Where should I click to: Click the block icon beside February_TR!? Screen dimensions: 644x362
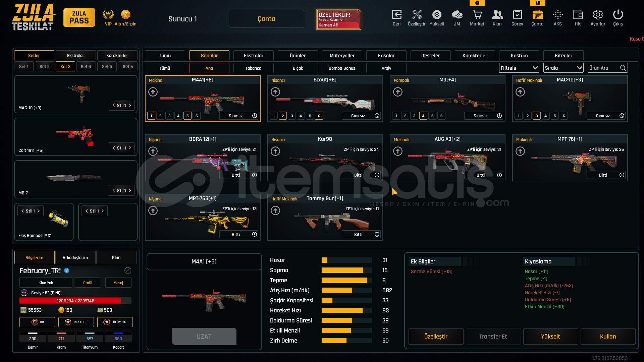pos(128,270)
